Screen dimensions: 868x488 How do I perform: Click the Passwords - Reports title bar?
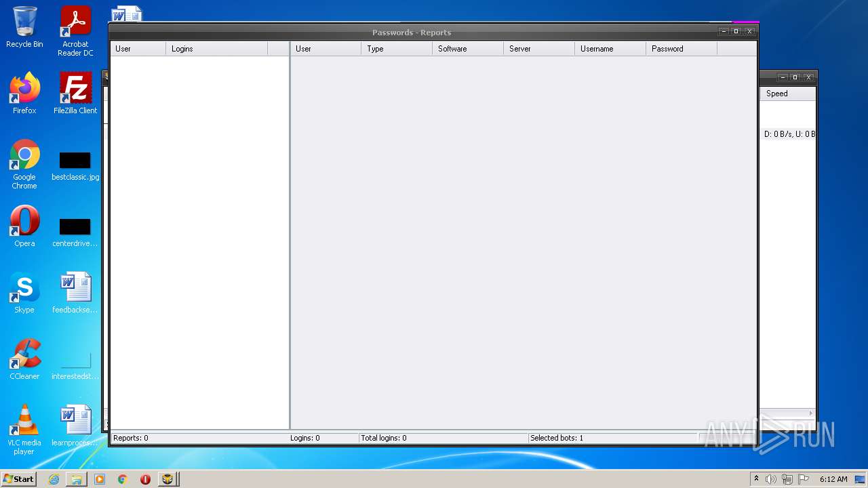pyautogui.click(x=412, y=33)
